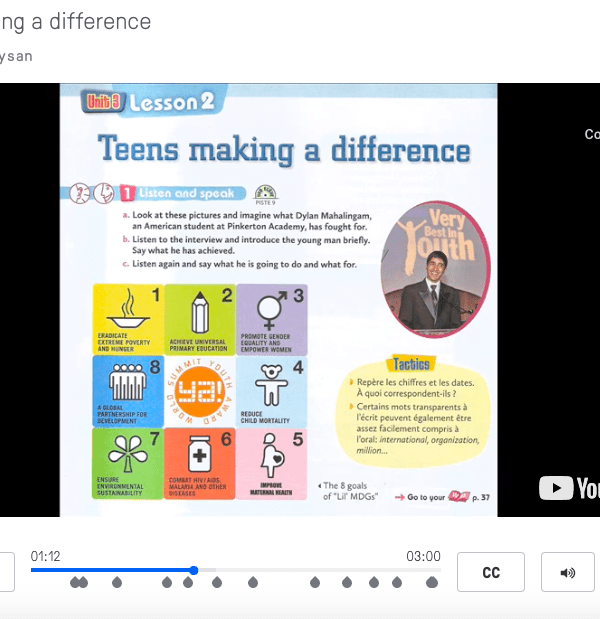600x619 pixels.
Task: Jump to first question marker on timeline
Action: pos(75,582)
